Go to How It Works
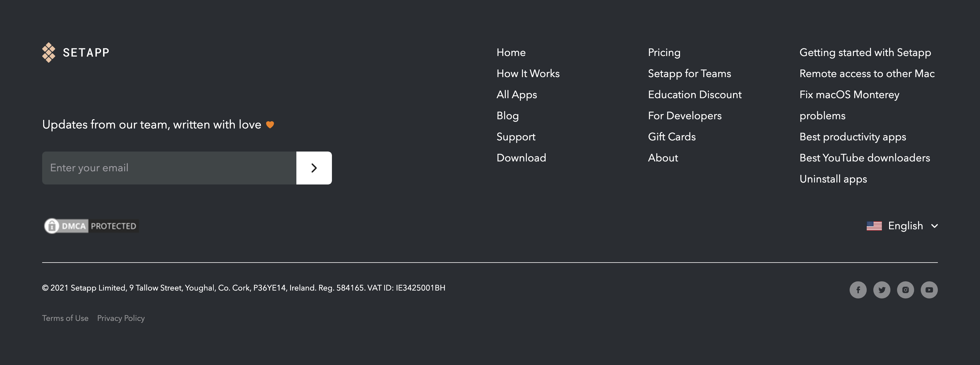 point(528,73)
